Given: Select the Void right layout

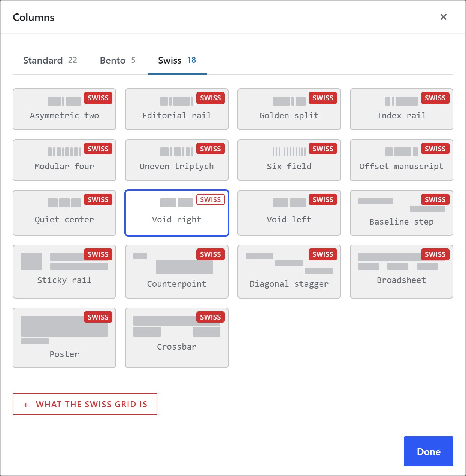Looking at the screenshot, I should (177, 213).
